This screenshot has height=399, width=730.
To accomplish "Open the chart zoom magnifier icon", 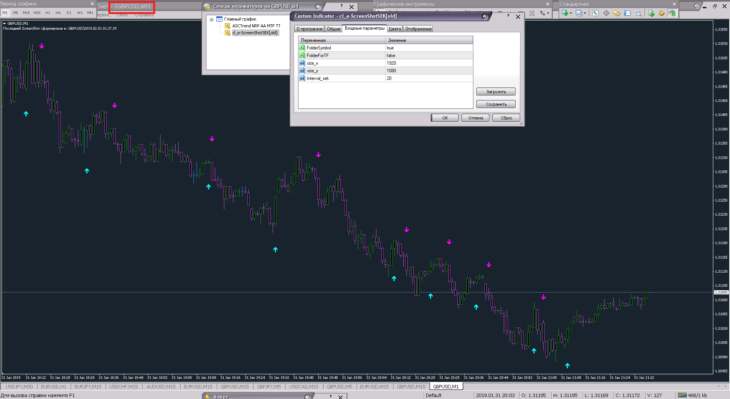I will tap(638, 13).
